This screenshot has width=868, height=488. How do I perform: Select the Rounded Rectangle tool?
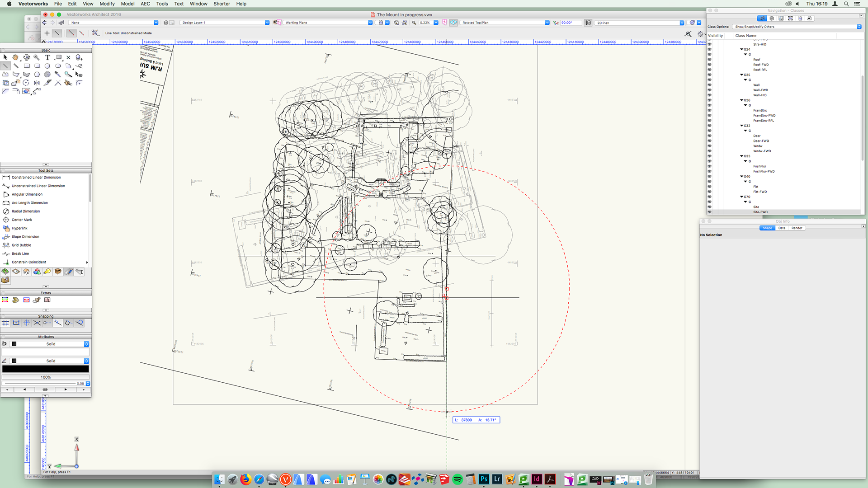click(x=37, y=66)
